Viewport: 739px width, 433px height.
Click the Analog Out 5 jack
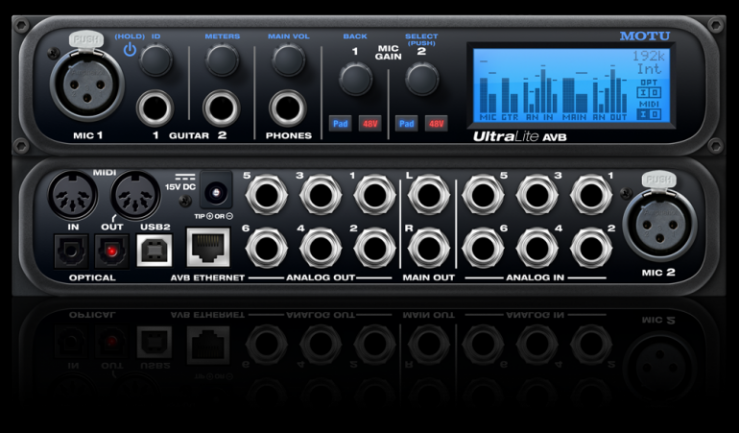[266, 195]
